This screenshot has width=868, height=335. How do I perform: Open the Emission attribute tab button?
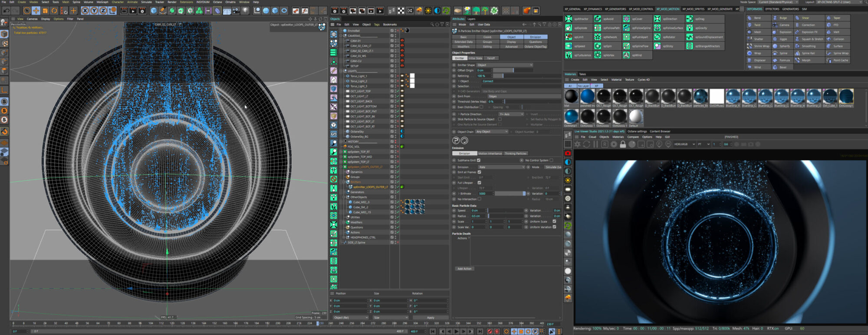coord(536,37)
